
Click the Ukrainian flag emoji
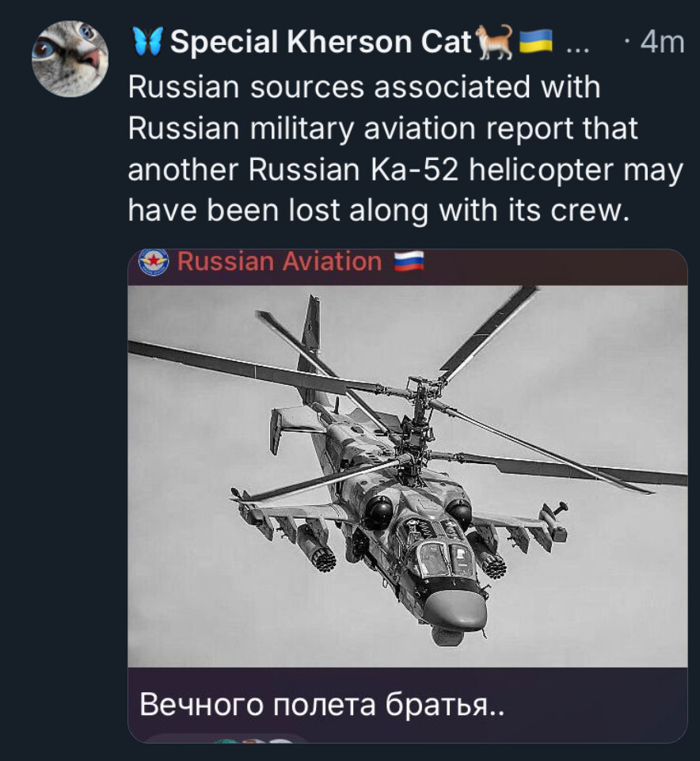[535, 40]
